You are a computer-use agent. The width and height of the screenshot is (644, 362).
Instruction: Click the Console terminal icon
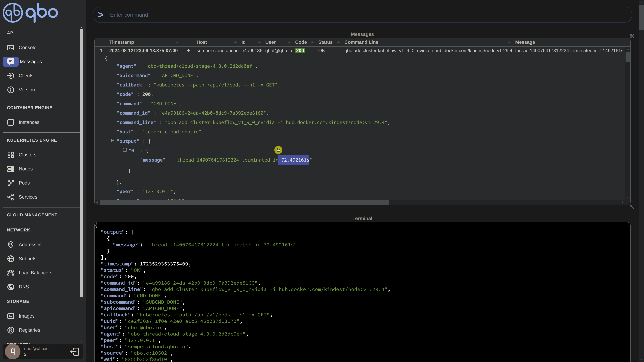[11, 47]
